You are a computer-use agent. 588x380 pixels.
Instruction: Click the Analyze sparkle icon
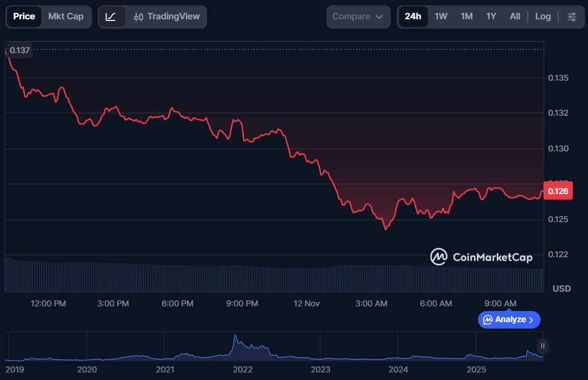pos(488,320)
